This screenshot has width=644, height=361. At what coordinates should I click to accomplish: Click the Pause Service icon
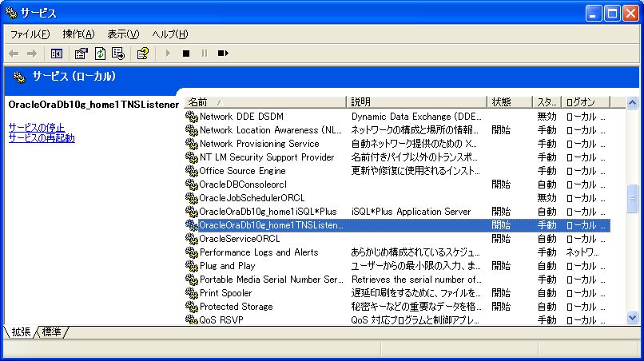tap(205, 54)
